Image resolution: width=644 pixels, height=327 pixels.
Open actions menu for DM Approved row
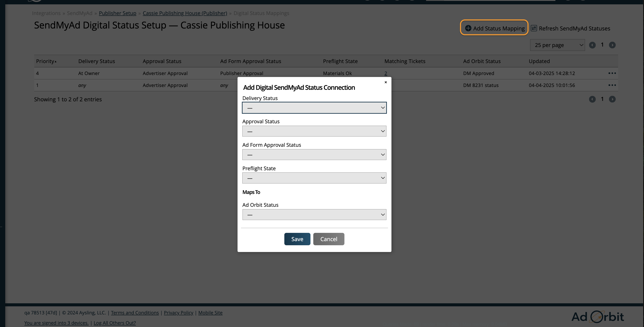[x=612, y=73]
